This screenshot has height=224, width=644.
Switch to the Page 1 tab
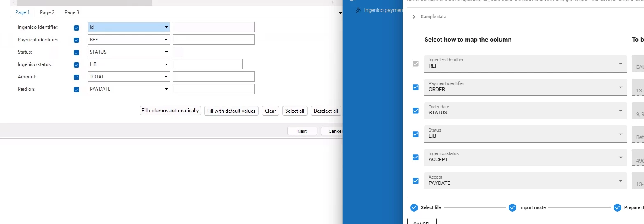22,12
